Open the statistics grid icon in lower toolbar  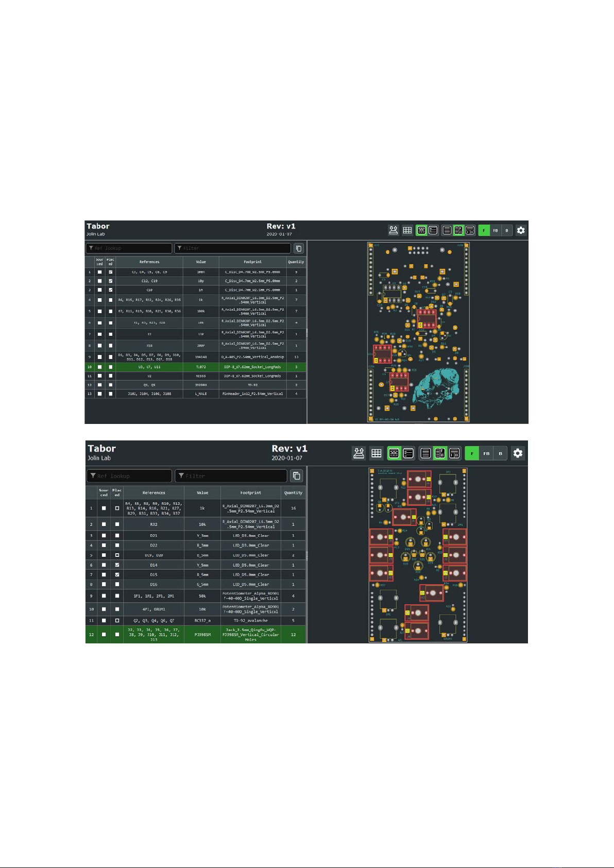pos(377,453)
